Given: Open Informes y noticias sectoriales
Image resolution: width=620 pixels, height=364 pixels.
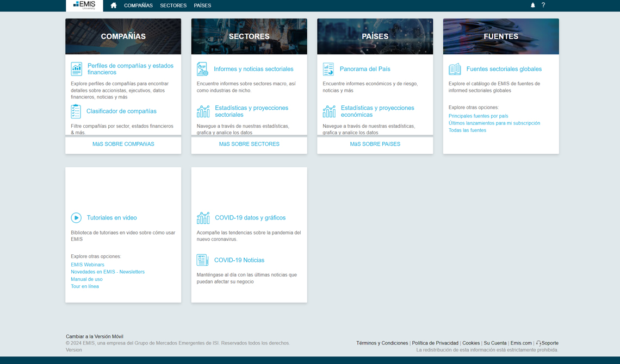Looking at the screenshot, I should click(253, 69).
